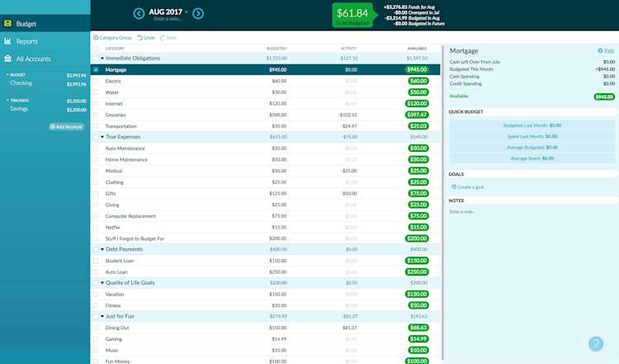Click Groceries available $397.47 pill
This screenshot has height=364, width=619.
click(x=417, y=115)
